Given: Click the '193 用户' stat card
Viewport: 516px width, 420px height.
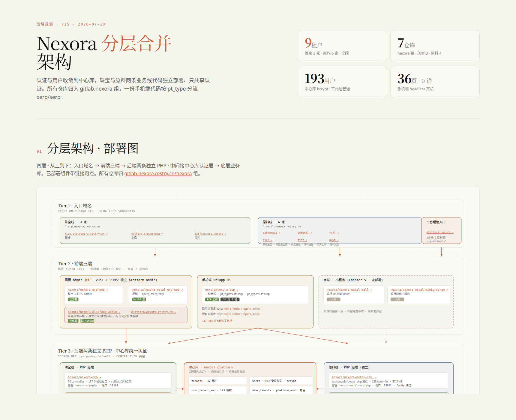Looking at the screenshot, I should pos(342,82).
